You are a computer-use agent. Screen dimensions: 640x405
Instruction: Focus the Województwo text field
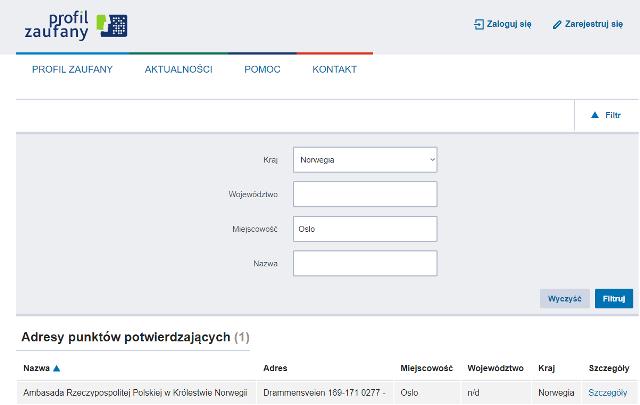pyautogui.click(x=365, y=194)
